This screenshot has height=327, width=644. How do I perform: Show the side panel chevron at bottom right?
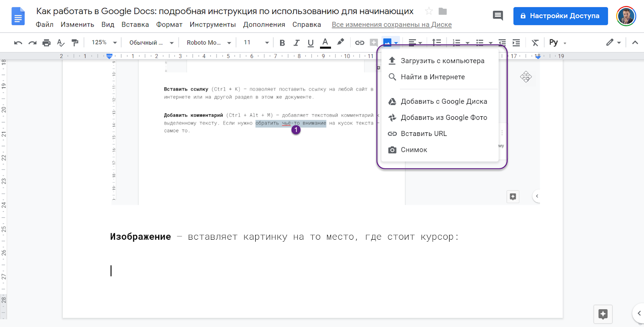tap(639, 313)
